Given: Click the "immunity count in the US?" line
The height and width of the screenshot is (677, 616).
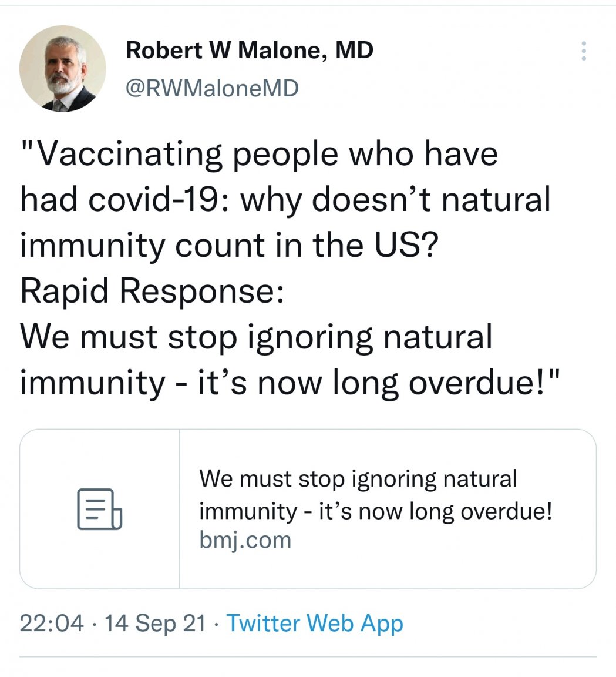Looking at the screenshot, I should pos(229,246).
